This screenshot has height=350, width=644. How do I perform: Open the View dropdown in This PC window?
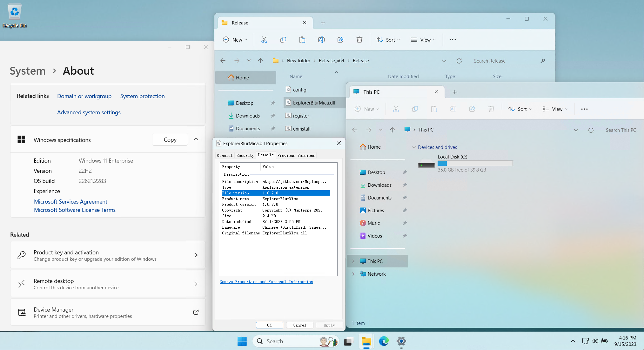tap(555, 109)
